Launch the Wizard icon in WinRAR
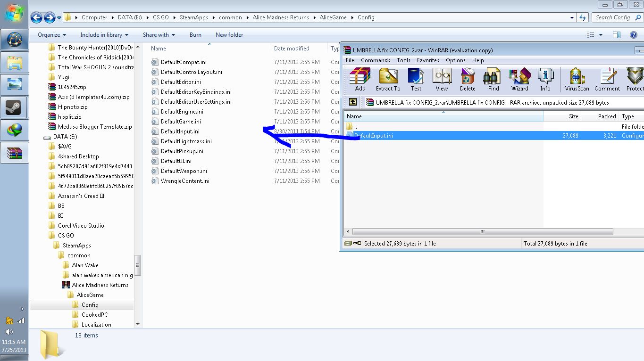Image resolution: width=644 pixels, height=361 pixels. tap(519, 79)
